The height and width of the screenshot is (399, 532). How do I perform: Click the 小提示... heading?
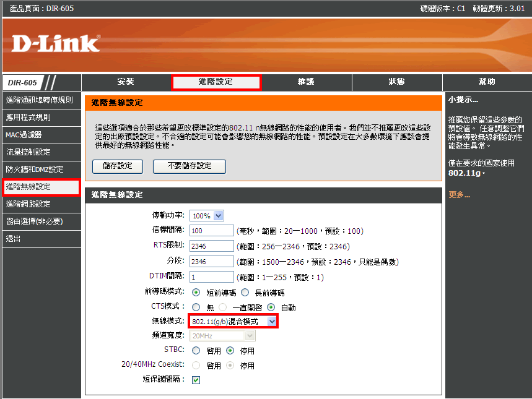[463, 100]
